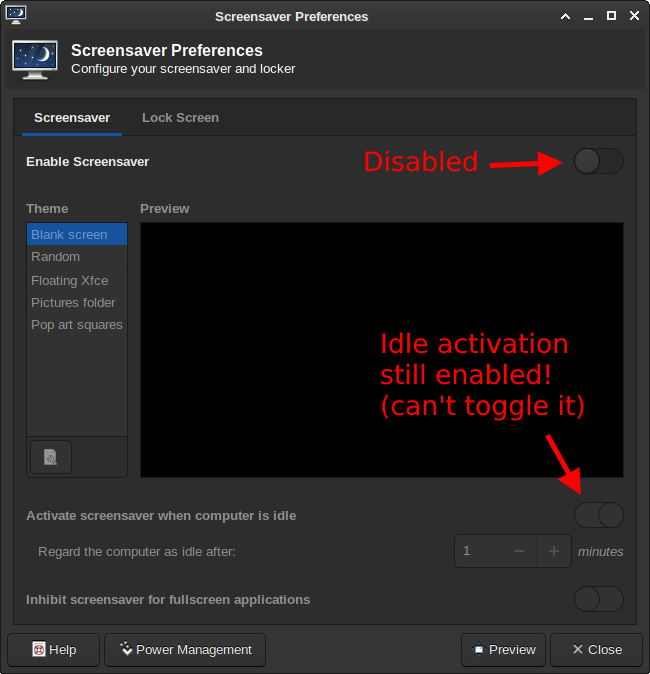Choose the Pop art squares theme
The image size is (650, 674).
[76, 324]
